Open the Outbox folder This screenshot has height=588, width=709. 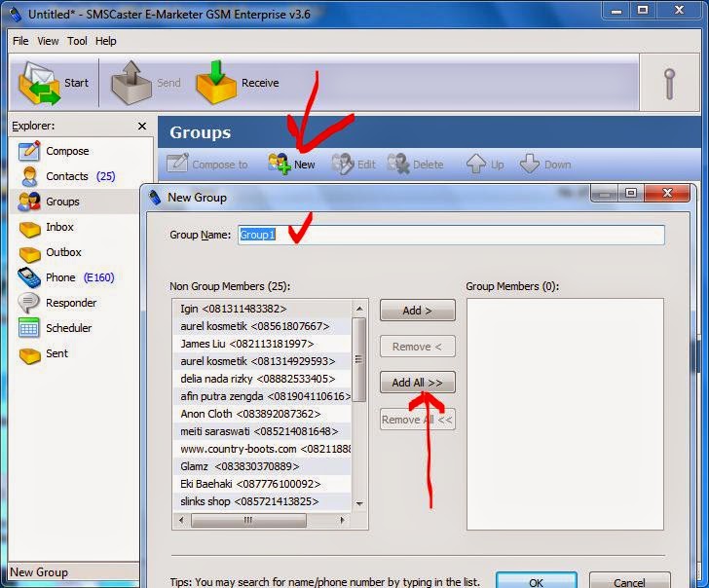pos(50,252)
